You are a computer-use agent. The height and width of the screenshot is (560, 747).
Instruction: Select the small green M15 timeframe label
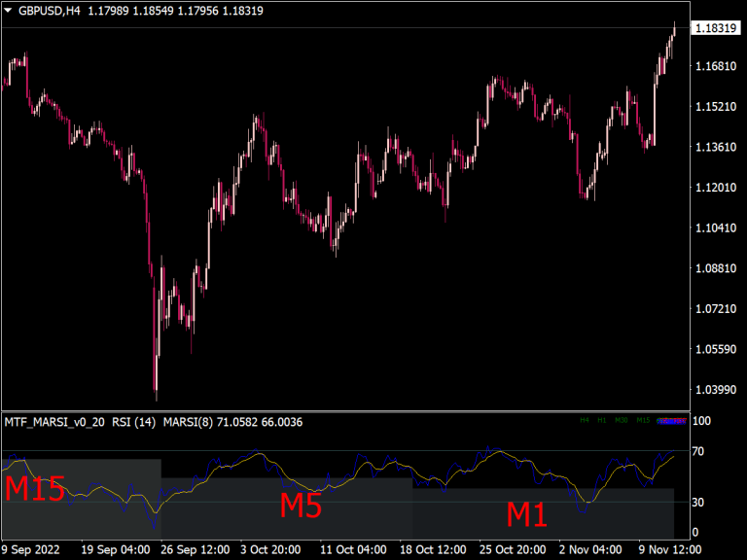point(643,421)
